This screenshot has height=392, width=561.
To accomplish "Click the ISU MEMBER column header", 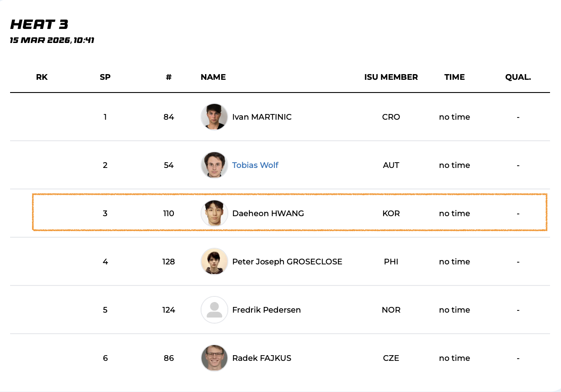I will (391, 77).
